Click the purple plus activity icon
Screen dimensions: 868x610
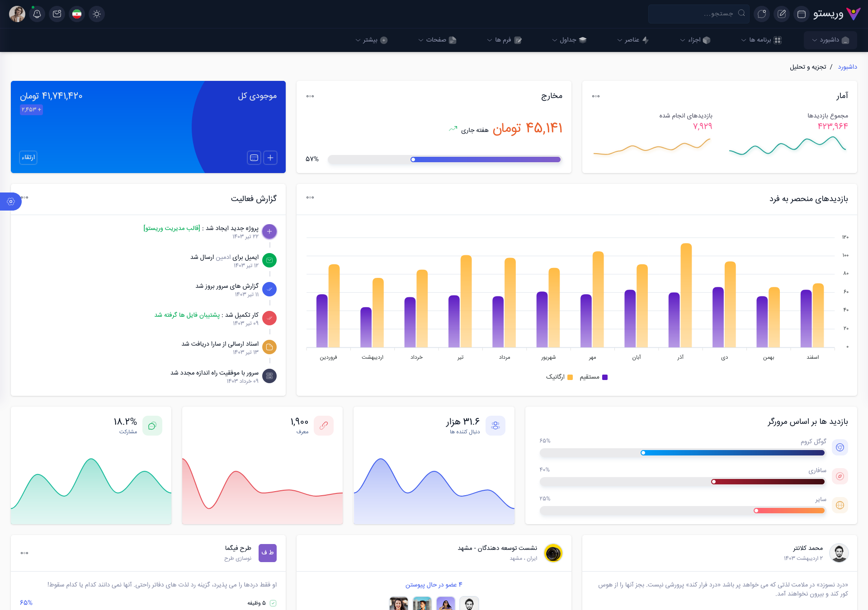click(x=269, y=231)
